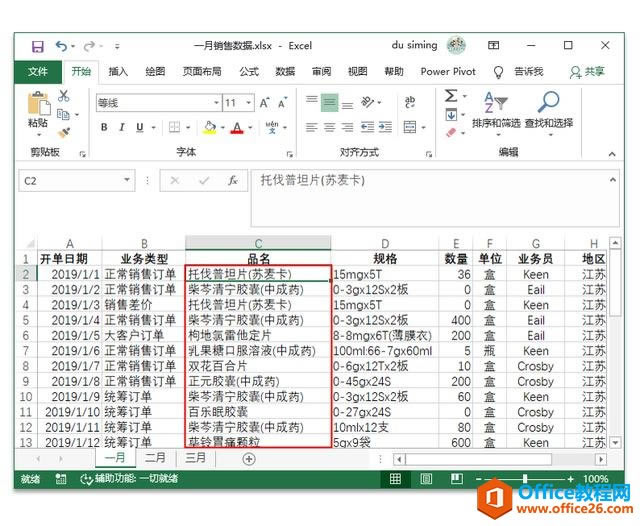The width and height of the screenshot is (640, 526).
Task: Click the AutoSum sigma icon
Action: [x=451, y=96]
